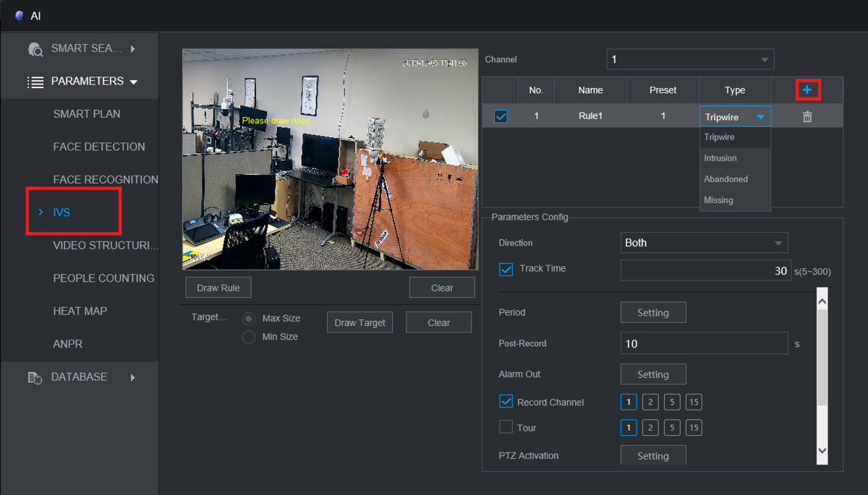Delete Rule1 using the trash icon

tap(807, 116)
